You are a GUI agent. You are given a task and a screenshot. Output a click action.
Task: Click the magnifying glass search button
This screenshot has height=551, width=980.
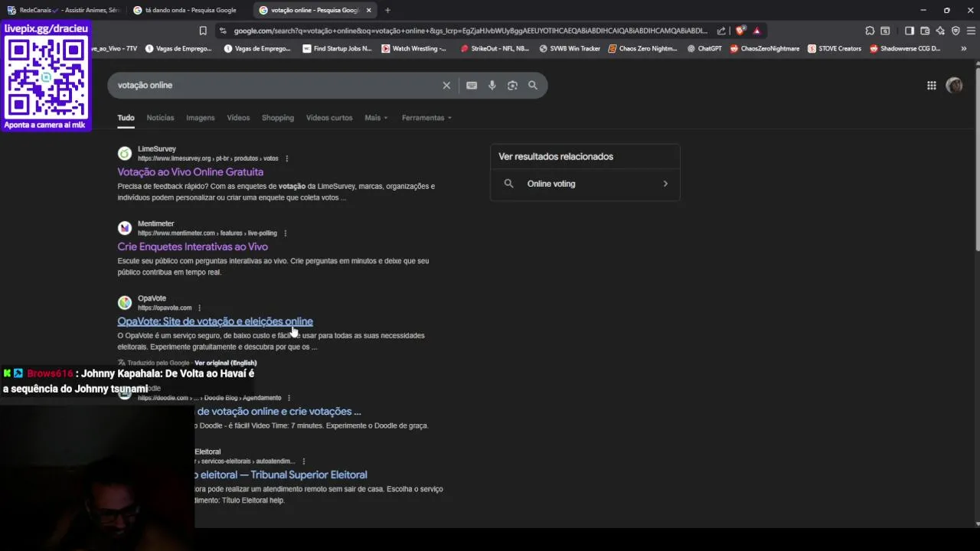[x=533, y=86]
